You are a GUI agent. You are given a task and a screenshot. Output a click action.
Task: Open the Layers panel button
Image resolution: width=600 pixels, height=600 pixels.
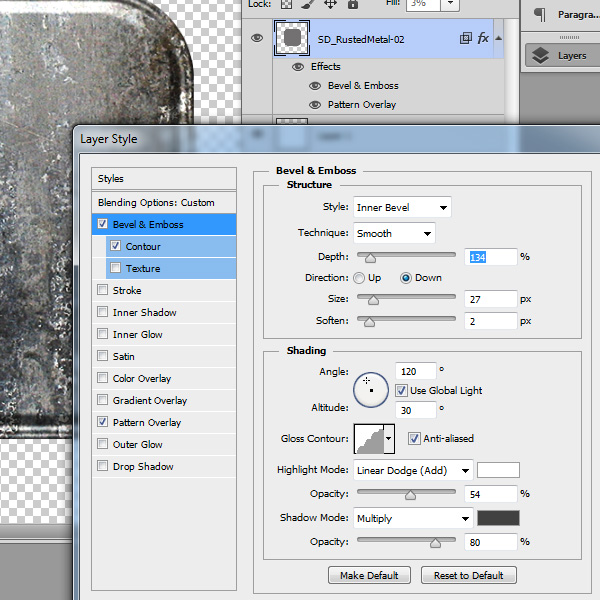[x=562, y=55]
